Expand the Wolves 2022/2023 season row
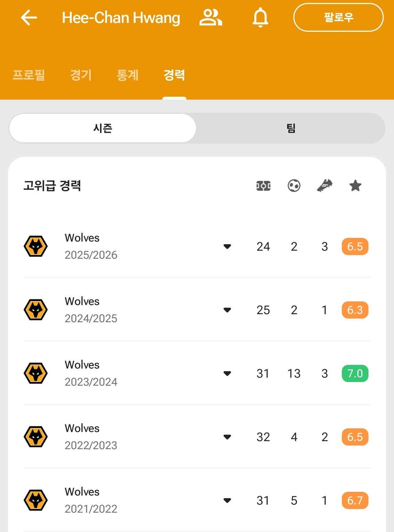 pyautogui.click(x=227, y=437)
